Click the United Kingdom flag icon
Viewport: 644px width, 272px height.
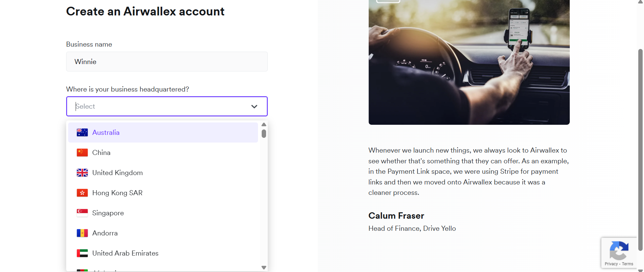pyautogui.click(x=82, y=173)
